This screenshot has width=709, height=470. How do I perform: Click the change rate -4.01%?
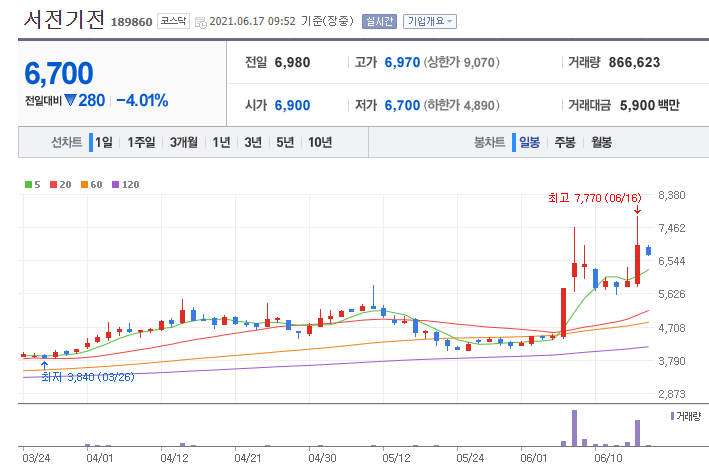click(x=142, y=100)
